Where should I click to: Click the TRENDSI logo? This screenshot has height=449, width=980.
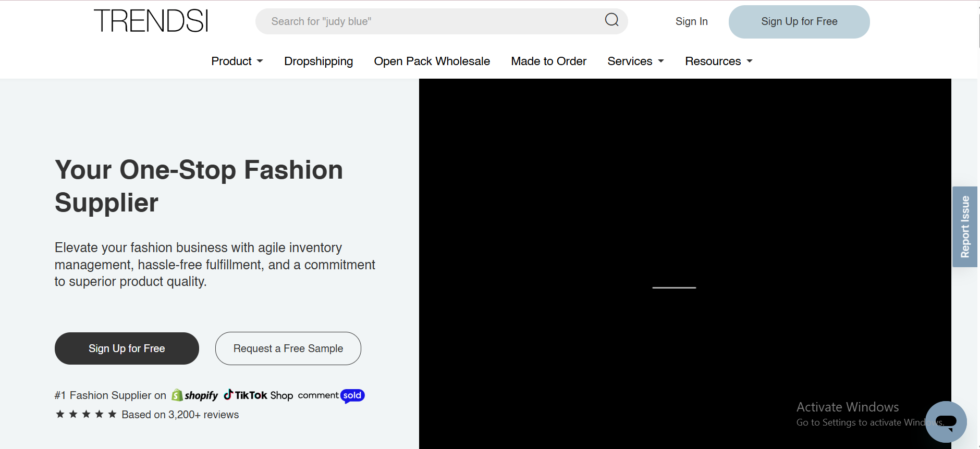pos(151,21)
